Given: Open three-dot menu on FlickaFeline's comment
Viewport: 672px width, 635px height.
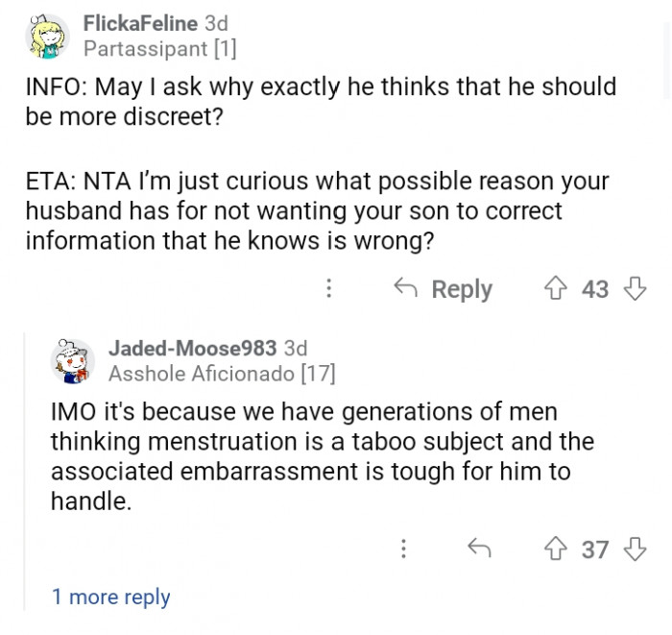Looking at the screenshot, I should (329, 288).
